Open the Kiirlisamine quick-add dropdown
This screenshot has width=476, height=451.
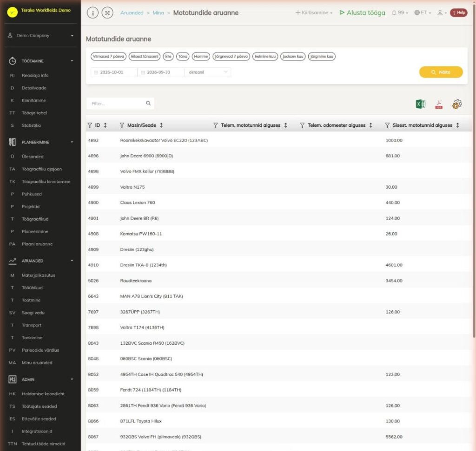click(314, 13)
